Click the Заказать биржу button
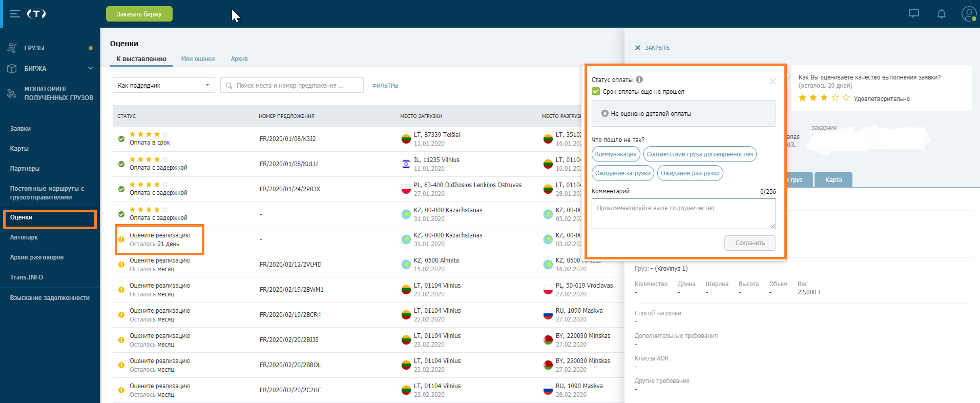 (x=139, y=14)
